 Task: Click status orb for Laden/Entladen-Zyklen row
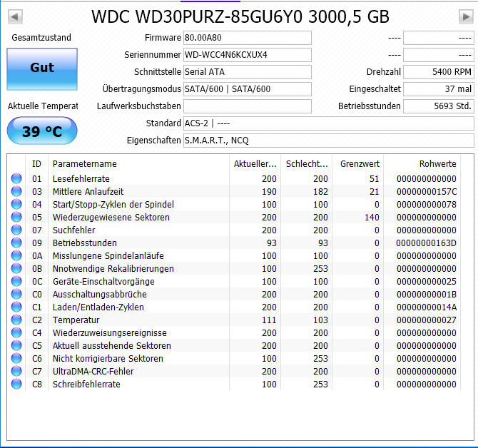tap(16, 307)
